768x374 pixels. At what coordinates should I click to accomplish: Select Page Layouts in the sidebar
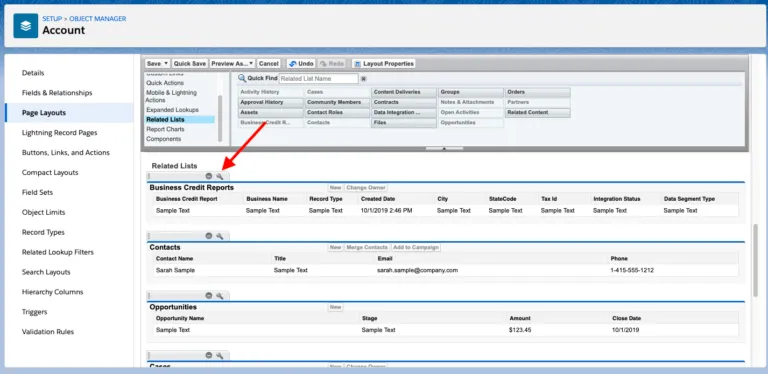tap(44, 113)
